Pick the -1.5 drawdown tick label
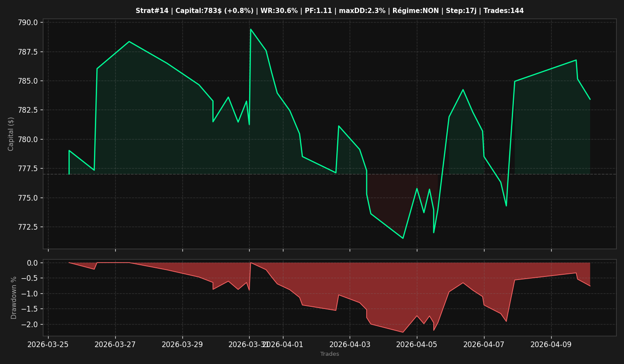Screen dimensions: 624x364 click(x=30, y=309)
